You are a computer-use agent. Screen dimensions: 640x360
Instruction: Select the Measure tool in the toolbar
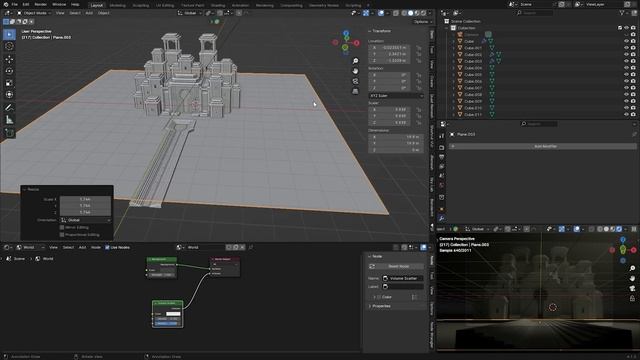pyautogui.click(x=9, y=120)
